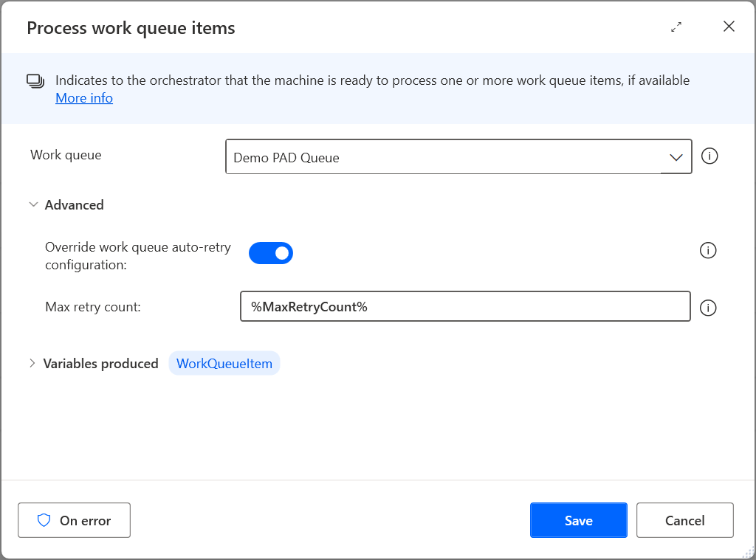Click the Advanced section chevron icon

(x=33, y=204)
